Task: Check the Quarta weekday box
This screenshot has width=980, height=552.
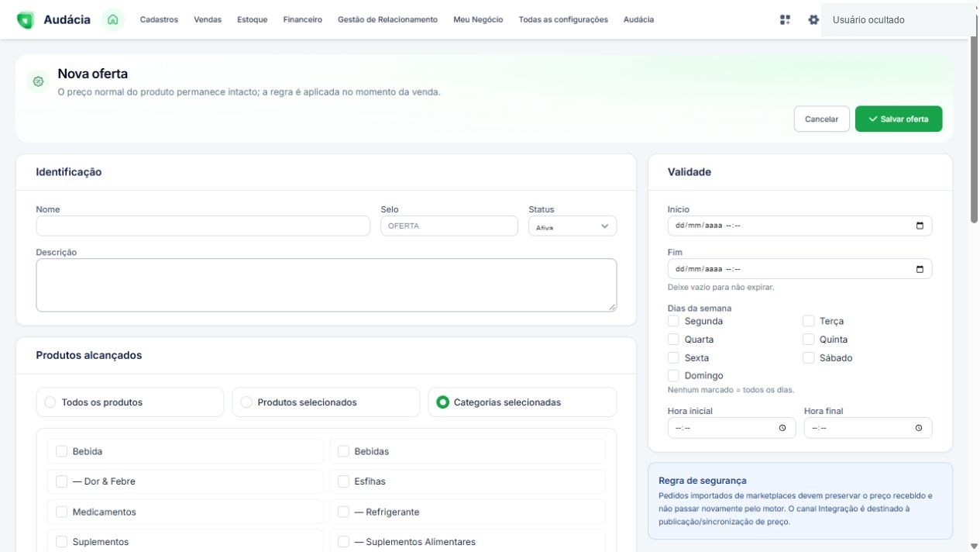Action: [673, 340]
